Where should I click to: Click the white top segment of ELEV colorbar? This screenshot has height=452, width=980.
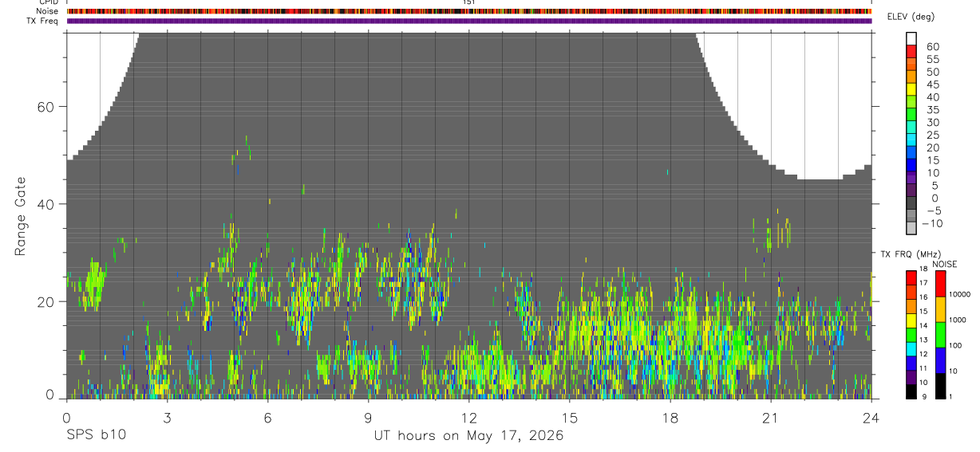(x=911, y=39)
